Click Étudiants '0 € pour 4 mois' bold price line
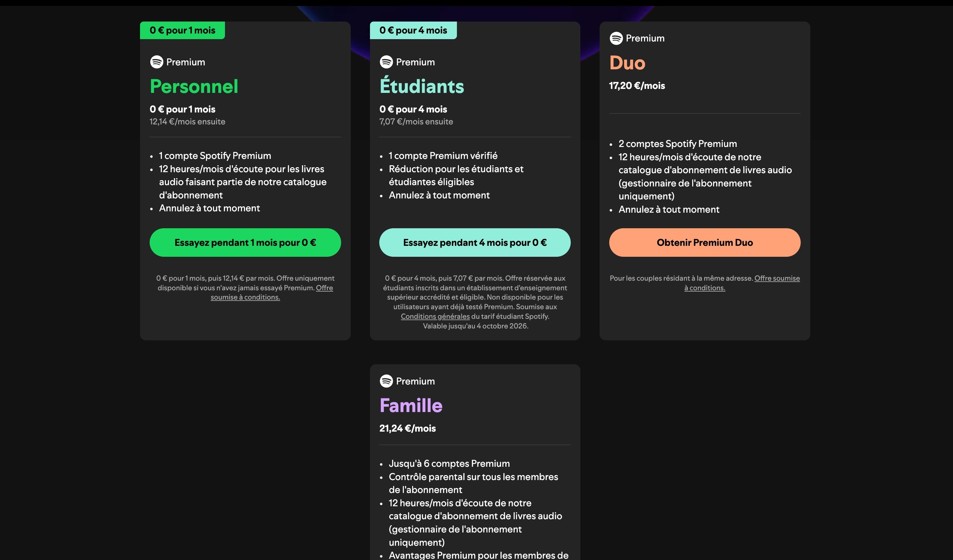This screenshot has width=953, height=560. click(x=413, y=109)
